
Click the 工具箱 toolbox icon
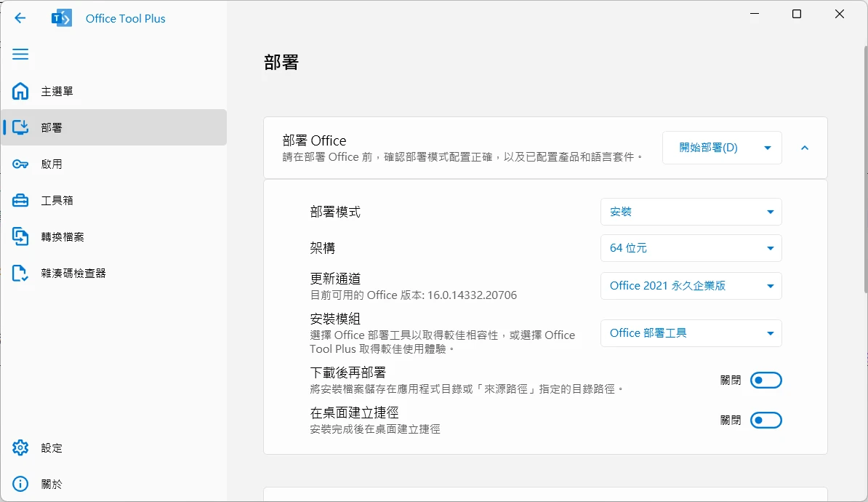pyautogui.click(x=20, y=201)
